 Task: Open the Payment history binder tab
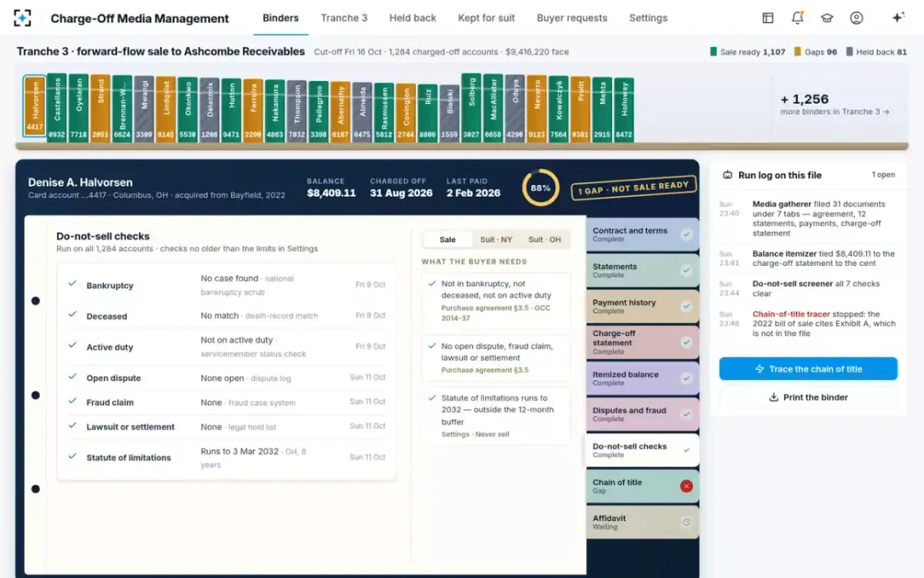642,306
